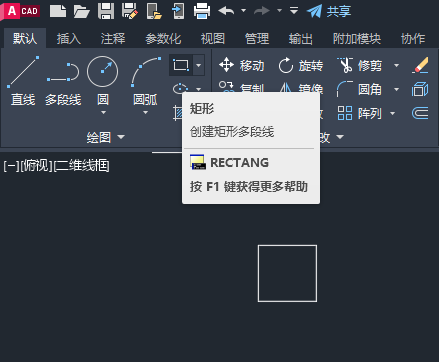Screen dimensions: 439x362
Task: Open the 阵列 array dropdown arrow
Action: click(393, 113)
